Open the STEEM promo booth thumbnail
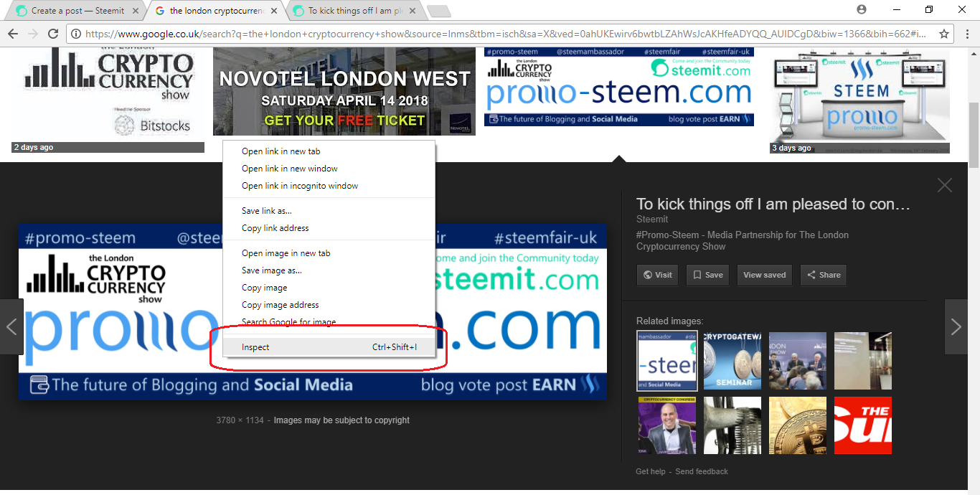This screenshot has width=980, height=495. (x=860, y=100)
